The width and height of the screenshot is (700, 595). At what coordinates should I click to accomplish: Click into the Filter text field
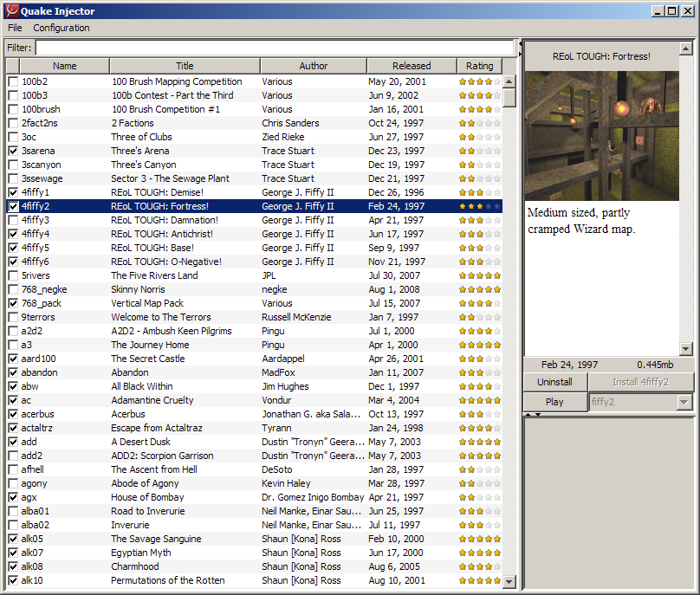(274, 48)
